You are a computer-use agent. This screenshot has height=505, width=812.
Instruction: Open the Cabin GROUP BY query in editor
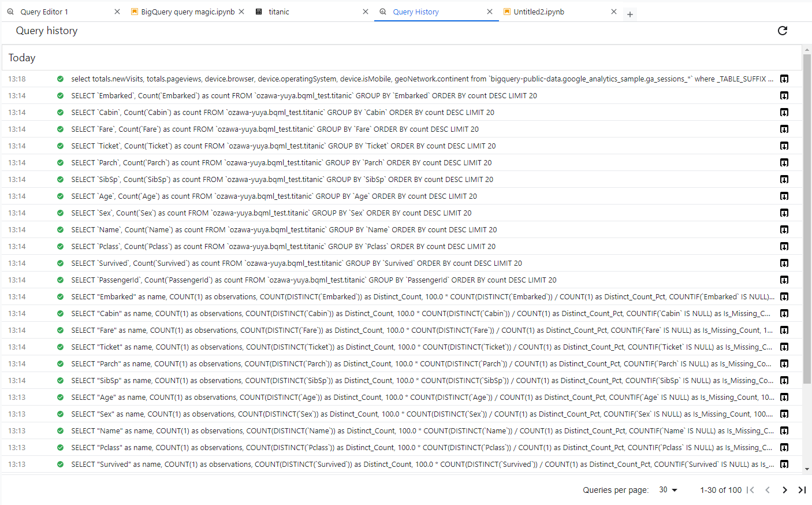[784, 112]
